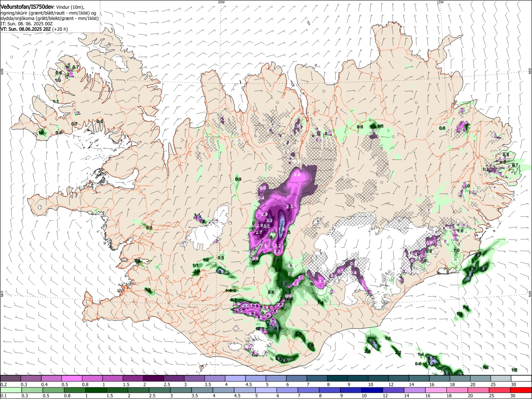
Task: Click the 4.9 value off the southeast coast
Action: (483, 269)
